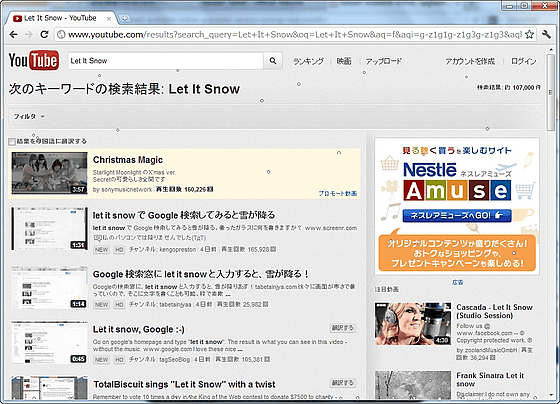The width and height of the screenshot is (560, 404).
Task: Click the page vertical scrollbar thumb
Action: coord(551,93)
